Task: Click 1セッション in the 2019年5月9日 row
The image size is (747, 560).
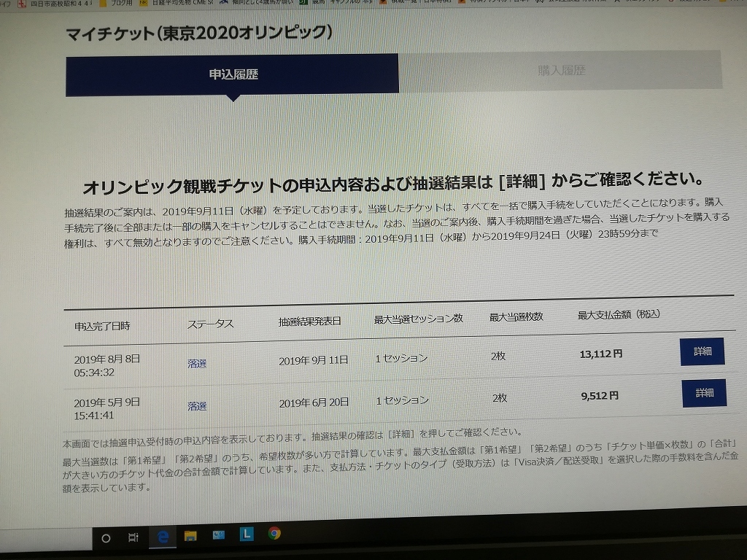Action: (403, 401)
